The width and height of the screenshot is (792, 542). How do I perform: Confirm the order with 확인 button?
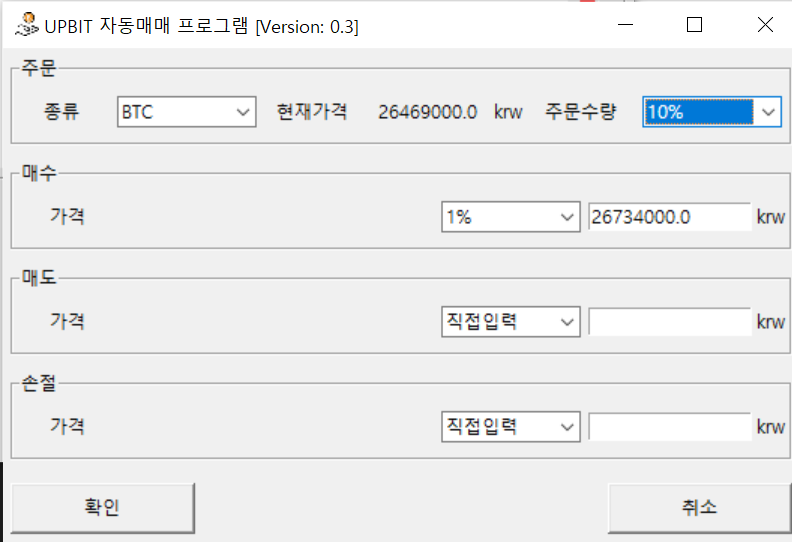tap(103, 508)
